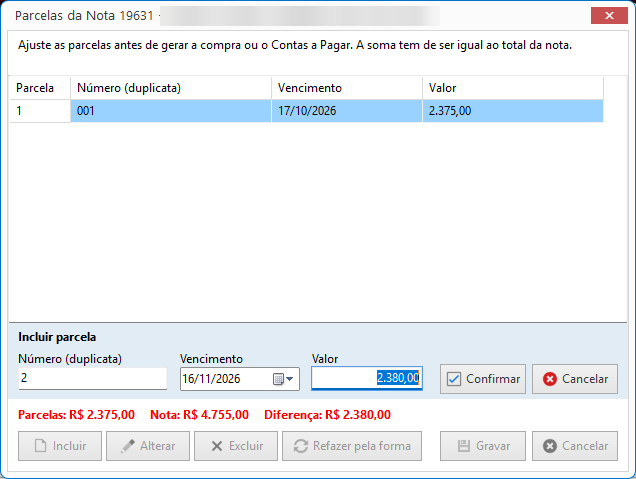Screen dimensions: 636x479
Task: Click the Nota: R$ 4.755,00 label
Action: click(199, 415)
